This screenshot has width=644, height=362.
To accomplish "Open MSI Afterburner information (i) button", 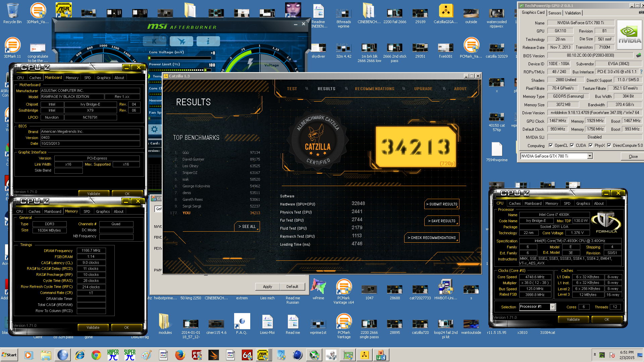I will tap(208, 41).
